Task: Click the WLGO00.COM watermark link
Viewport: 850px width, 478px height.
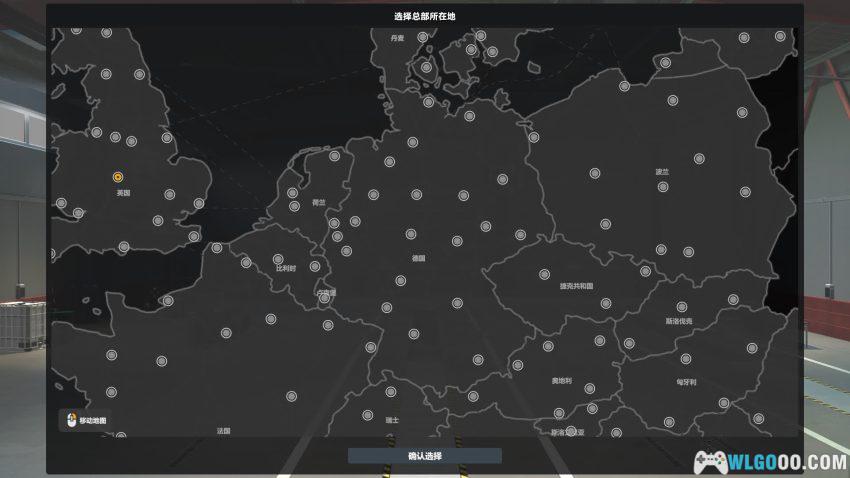Action: 770,462
